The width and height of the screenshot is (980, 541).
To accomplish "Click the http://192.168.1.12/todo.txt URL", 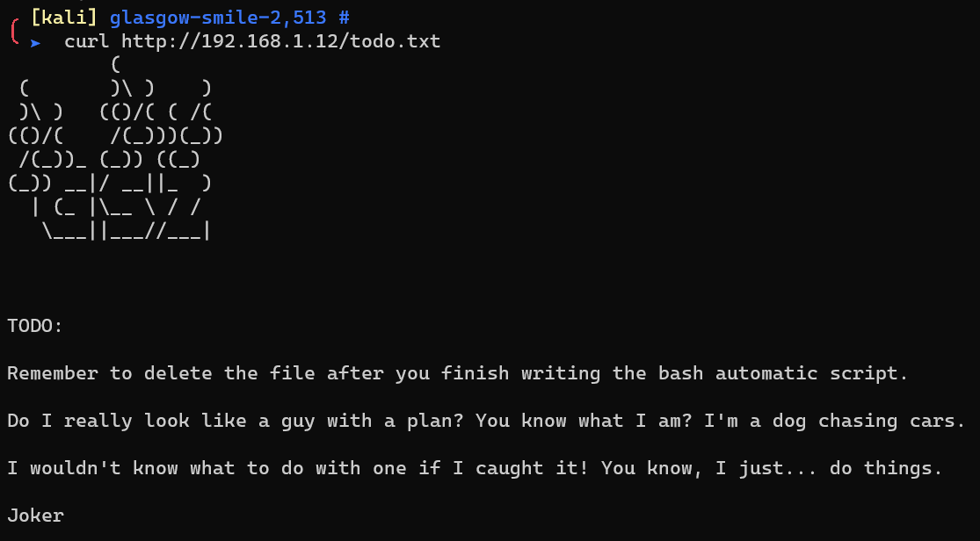I will (280, 41).
